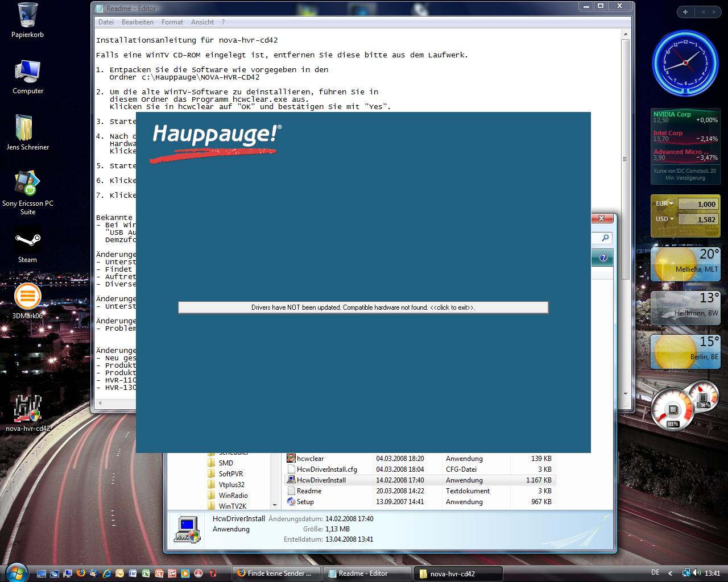
Task: Click the Explorer search magnifier icon
Action: 605,238
